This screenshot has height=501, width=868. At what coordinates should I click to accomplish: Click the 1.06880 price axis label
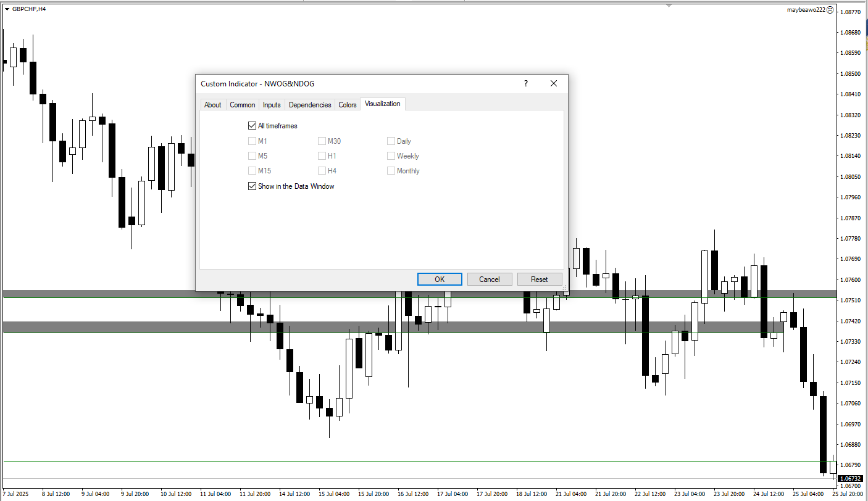pos(851,444)
